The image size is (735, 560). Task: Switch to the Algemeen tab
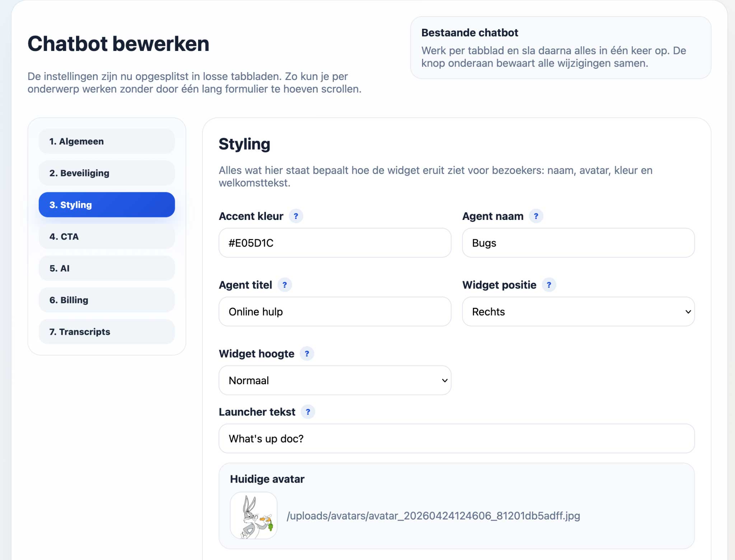[107, 141]
